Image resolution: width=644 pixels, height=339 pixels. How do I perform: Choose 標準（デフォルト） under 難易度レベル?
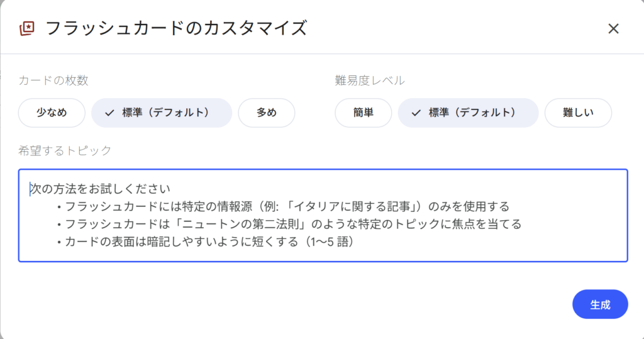click(x=468, y=113)
